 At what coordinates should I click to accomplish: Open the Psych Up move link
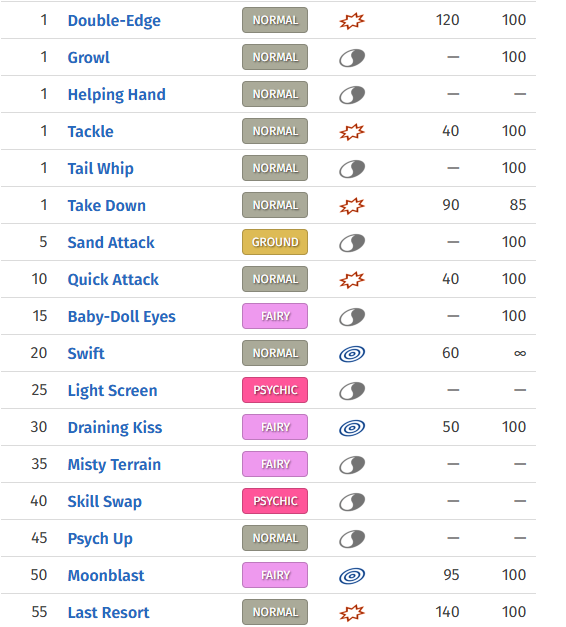(x=100, y=539)
